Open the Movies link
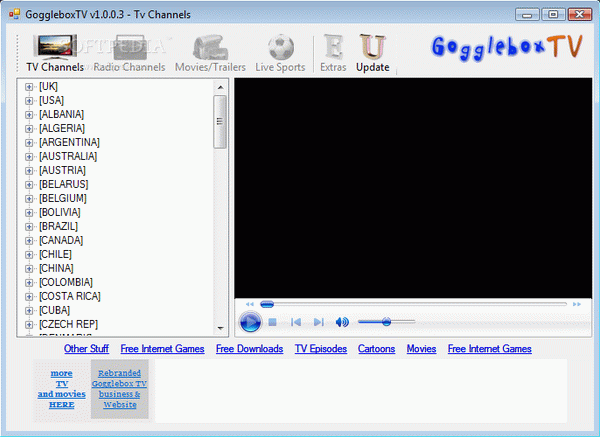Screen dimensions: 600x437 coord(421,349)
